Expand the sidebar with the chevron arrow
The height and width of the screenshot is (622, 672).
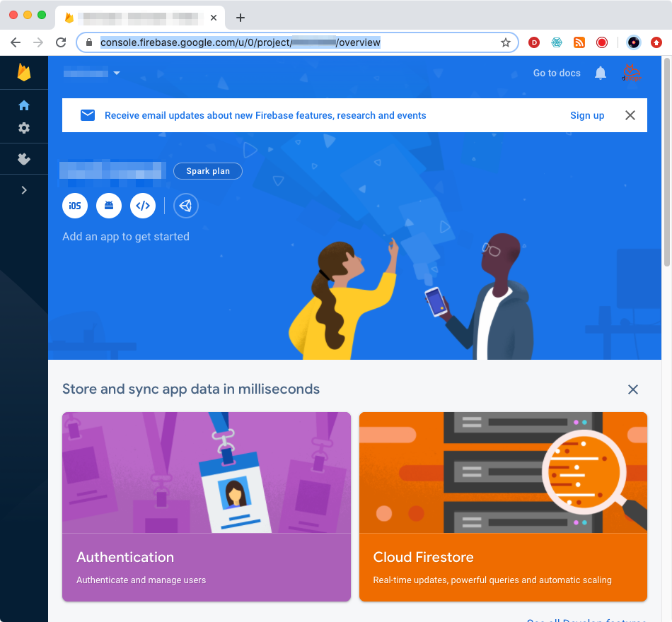[x=24, y=189]
